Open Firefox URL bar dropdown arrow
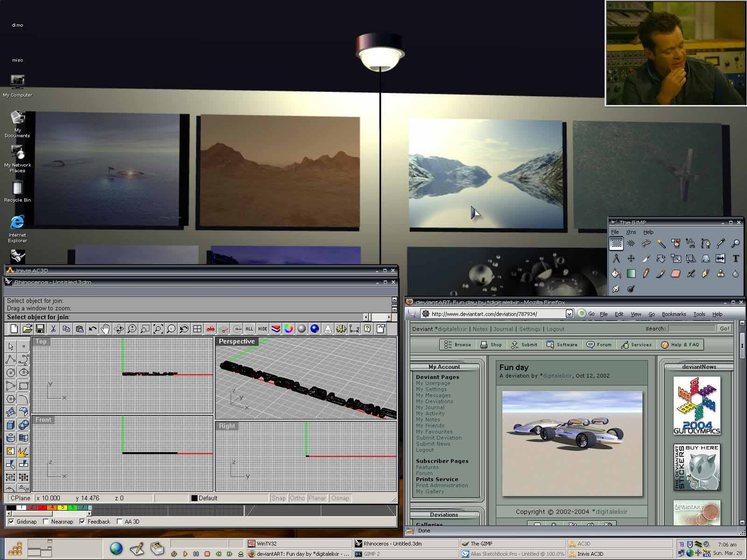 569,314
